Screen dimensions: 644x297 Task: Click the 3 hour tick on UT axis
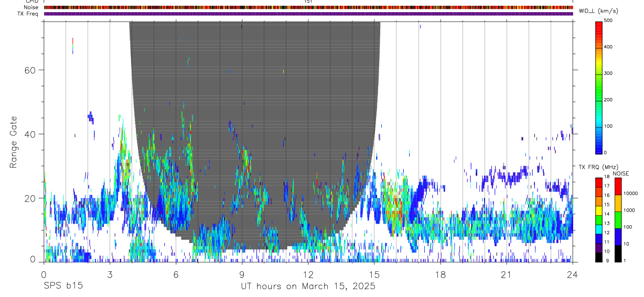point(110,274)
